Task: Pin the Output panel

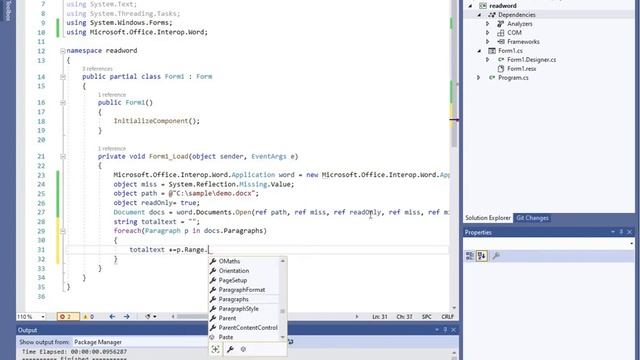Action: [x=445, y=330]
